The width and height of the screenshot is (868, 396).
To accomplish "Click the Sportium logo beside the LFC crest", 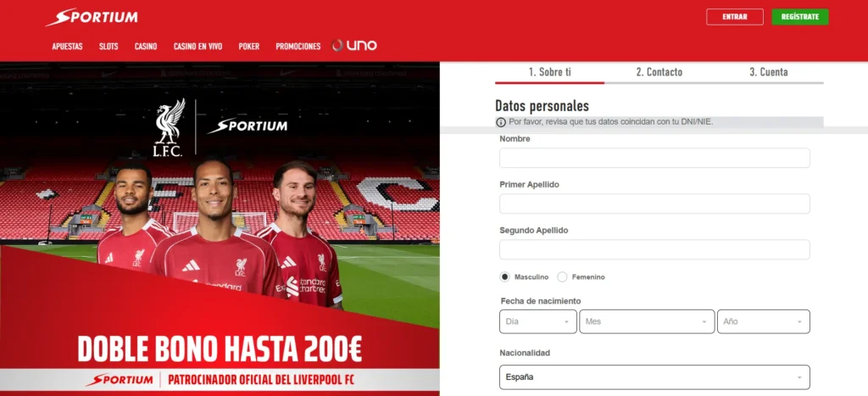I will 248,125.
